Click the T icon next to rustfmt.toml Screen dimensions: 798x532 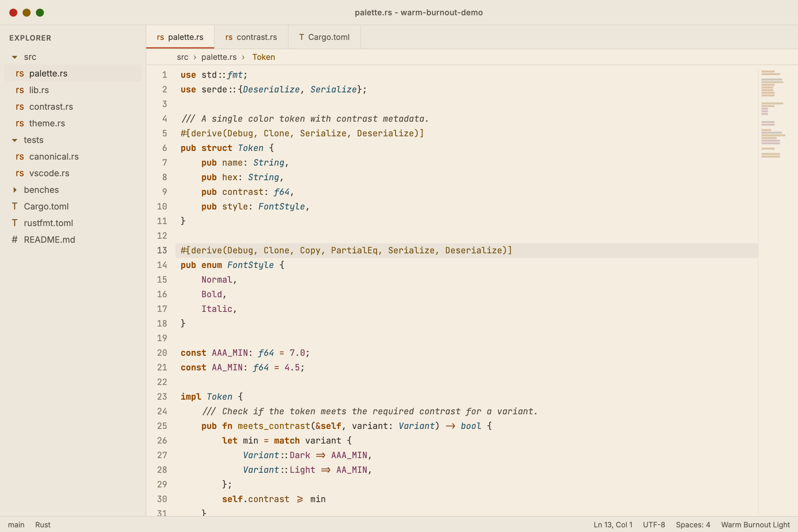(14, 223)
